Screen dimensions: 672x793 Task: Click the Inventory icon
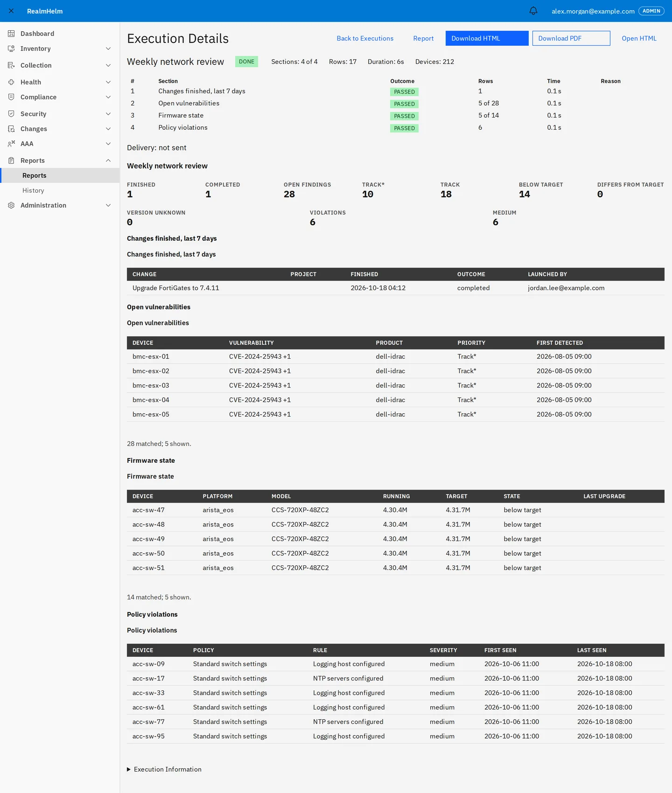(11, 49)
